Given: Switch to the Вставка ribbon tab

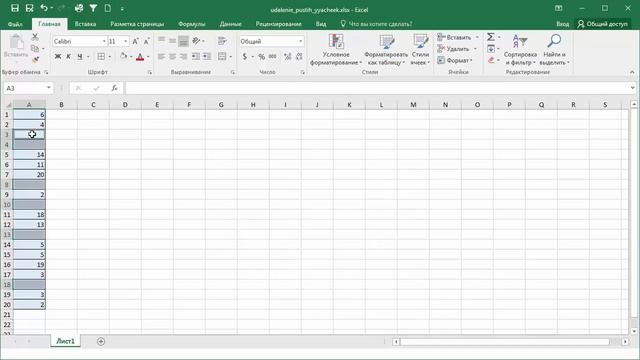Looking at the screenshot, I should [85, 24].
